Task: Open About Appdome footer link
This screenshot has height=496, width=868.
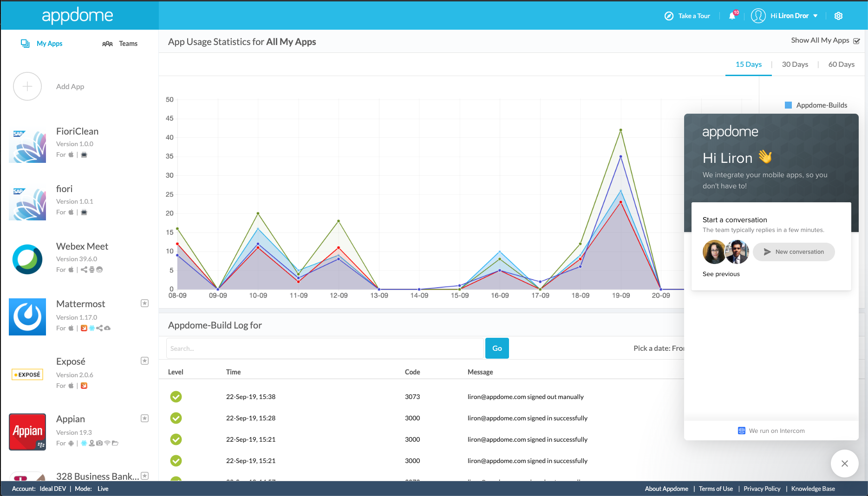Action: (666, 489)
